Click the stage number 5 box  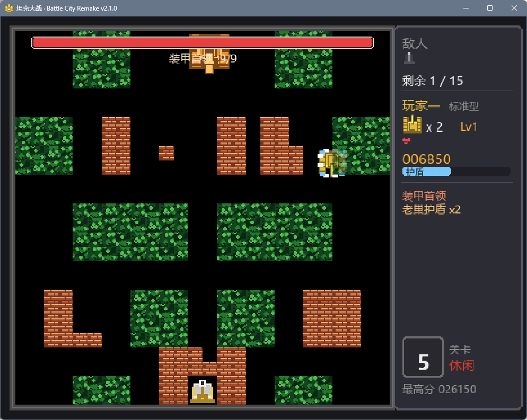pyautogui.click(x=423, y=357)
